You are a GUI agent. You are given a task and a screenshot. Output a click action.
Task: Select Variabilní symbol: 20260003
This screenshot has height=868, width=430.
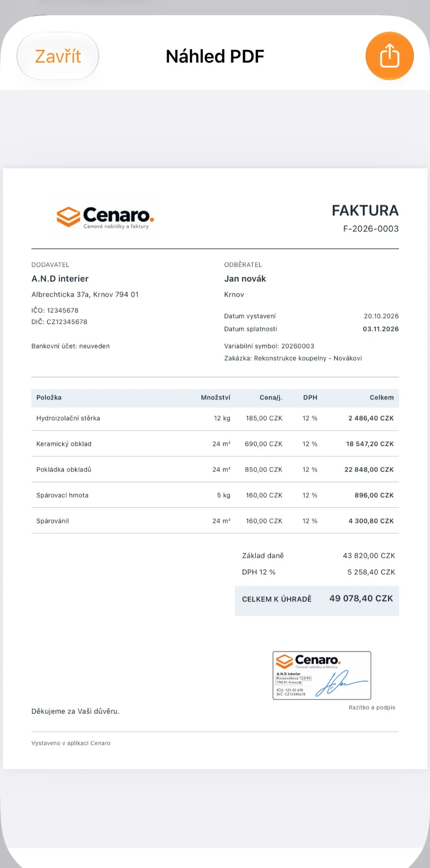269,346
